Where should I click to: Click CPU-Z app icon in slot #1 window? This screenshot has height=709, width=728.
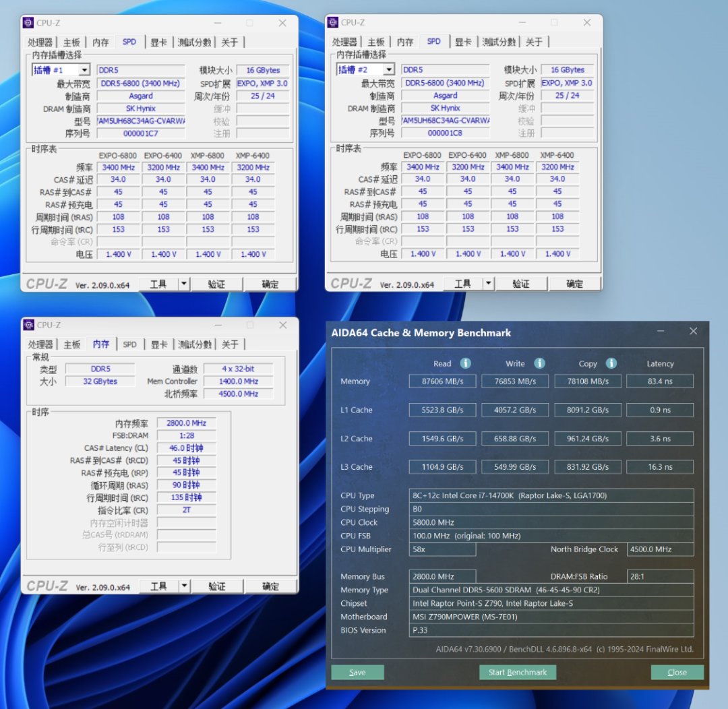(28, 23)
